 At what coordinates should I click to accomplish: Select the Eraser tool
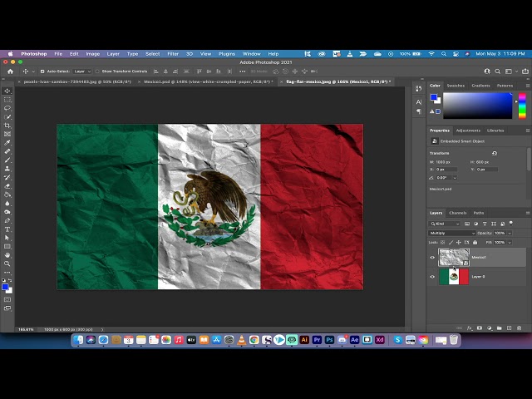pos(7,186)
